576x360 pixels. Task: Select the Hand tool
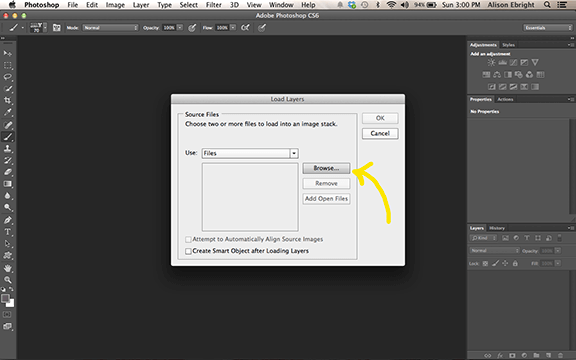point(7,268)
